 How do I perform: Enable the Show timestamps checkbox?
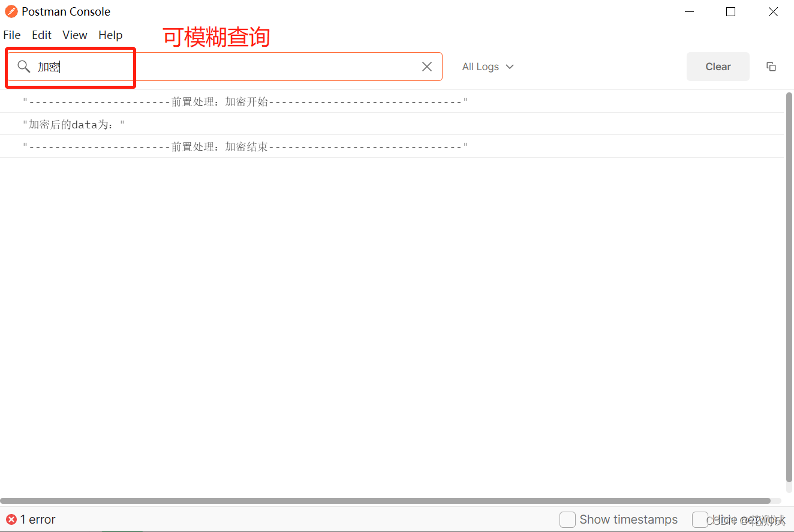[567, 519]
